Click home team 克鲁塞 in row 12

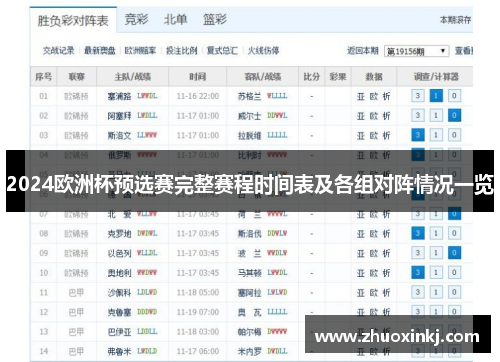(x=119, y=312)
